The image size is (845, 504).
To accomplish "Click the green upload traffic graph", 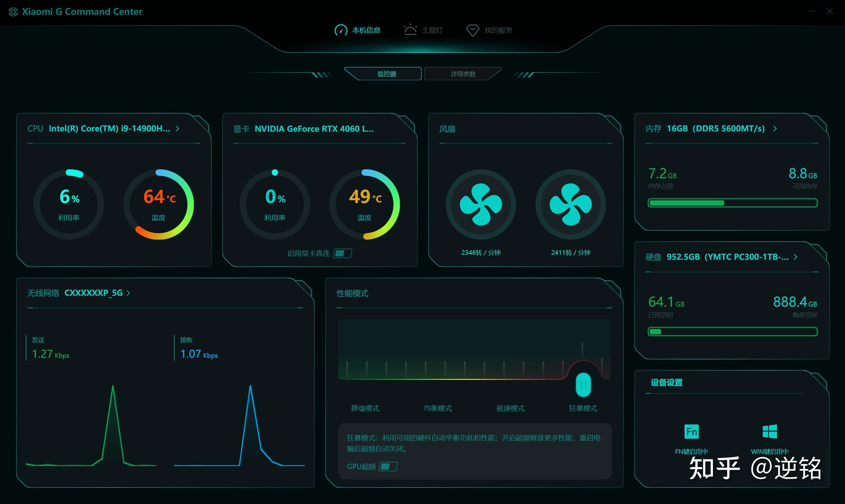I will click(x=91, y=425).
